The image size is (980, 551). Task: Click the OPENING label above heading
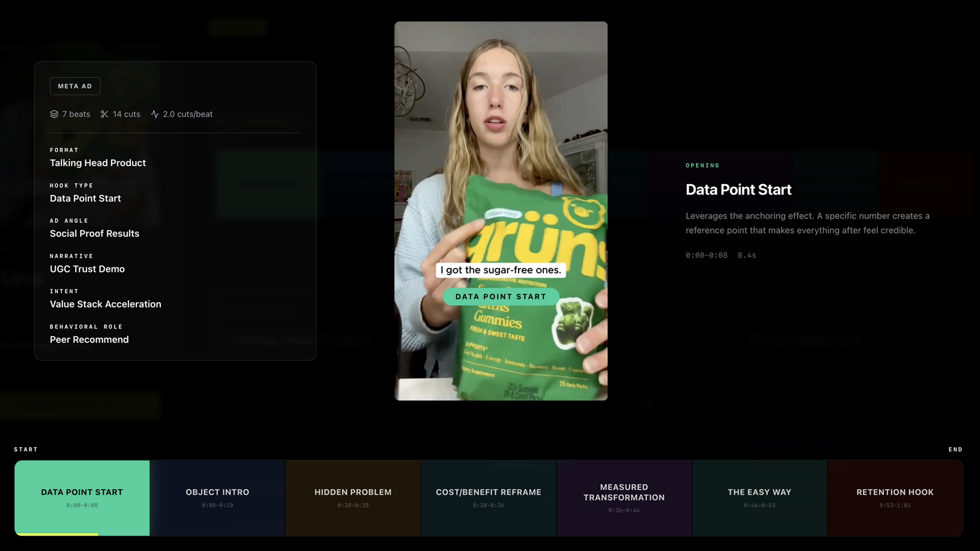click(702, 166)
